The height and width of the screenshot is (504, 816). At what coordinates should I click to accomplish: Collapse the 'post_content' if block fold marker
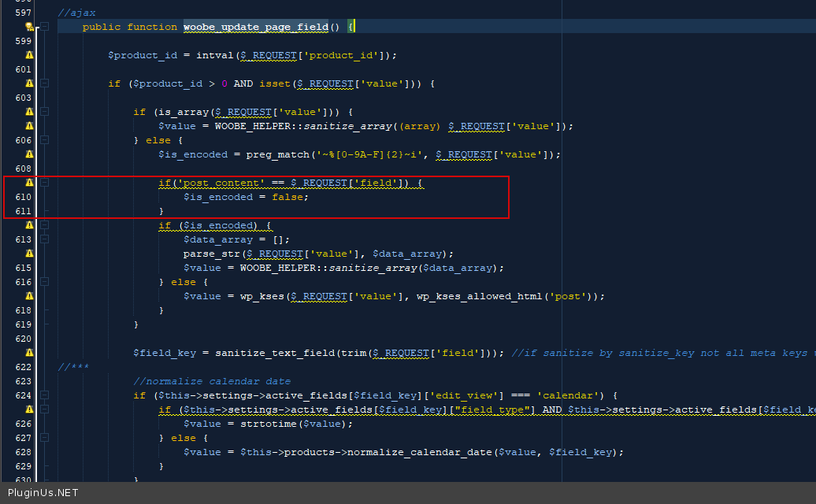click(45, 183)
